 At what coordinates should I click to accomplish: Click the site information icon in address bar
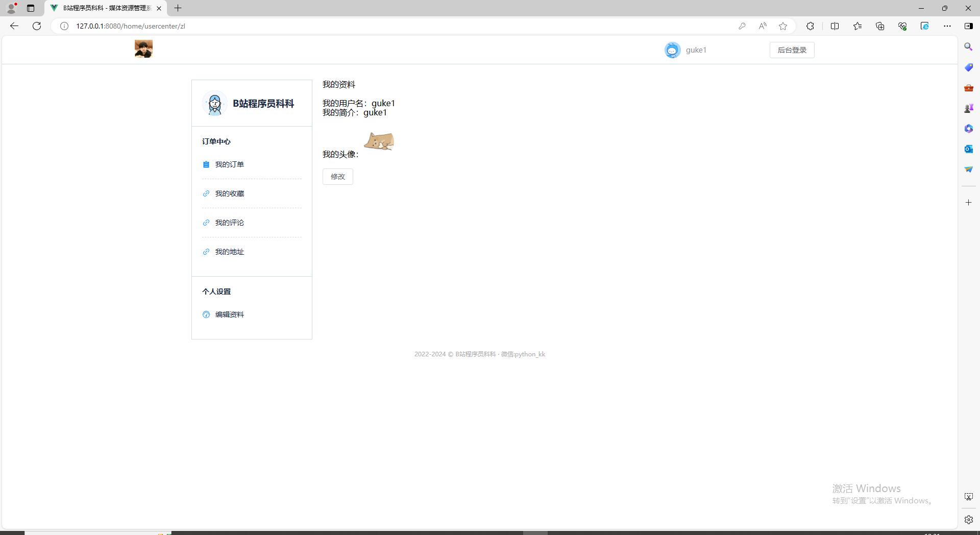click(64, 26)
